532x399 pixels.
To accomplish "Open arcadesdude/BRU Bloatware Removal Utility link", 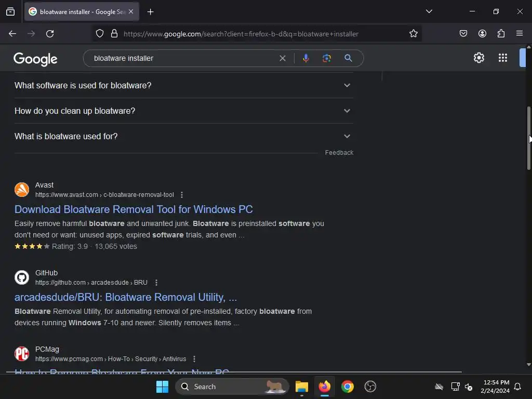I will coord(126,297).
